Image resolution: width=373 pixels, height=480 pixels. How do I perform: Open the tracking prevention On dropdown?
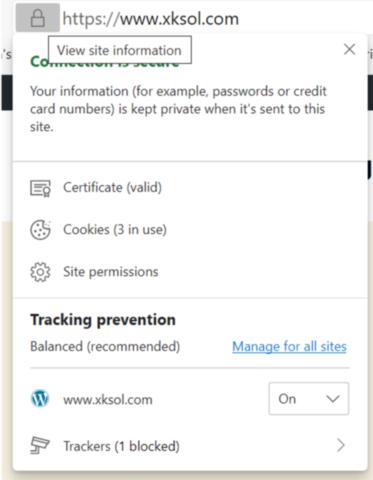coord(309,399)
